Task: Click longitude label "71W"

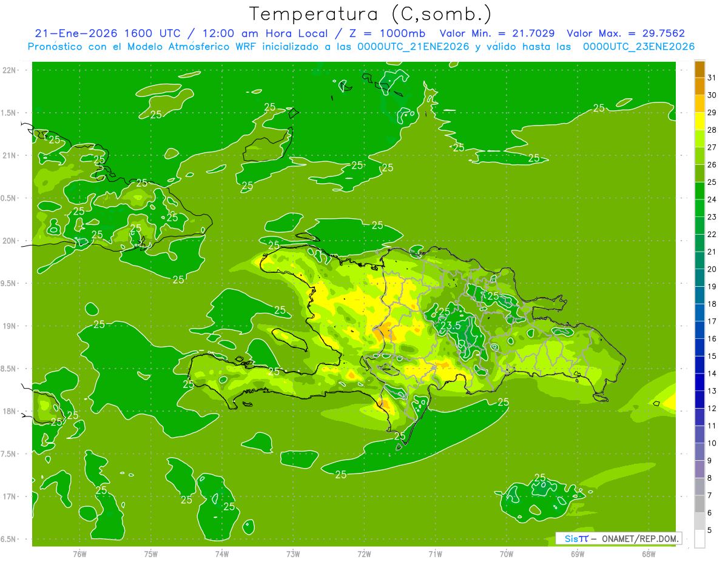Action: point(435,554)
